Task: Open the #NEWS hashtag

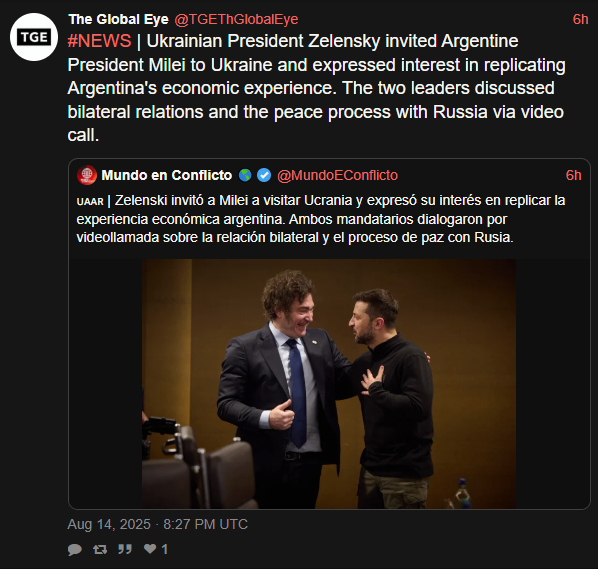Action: [x=99, y=41]
